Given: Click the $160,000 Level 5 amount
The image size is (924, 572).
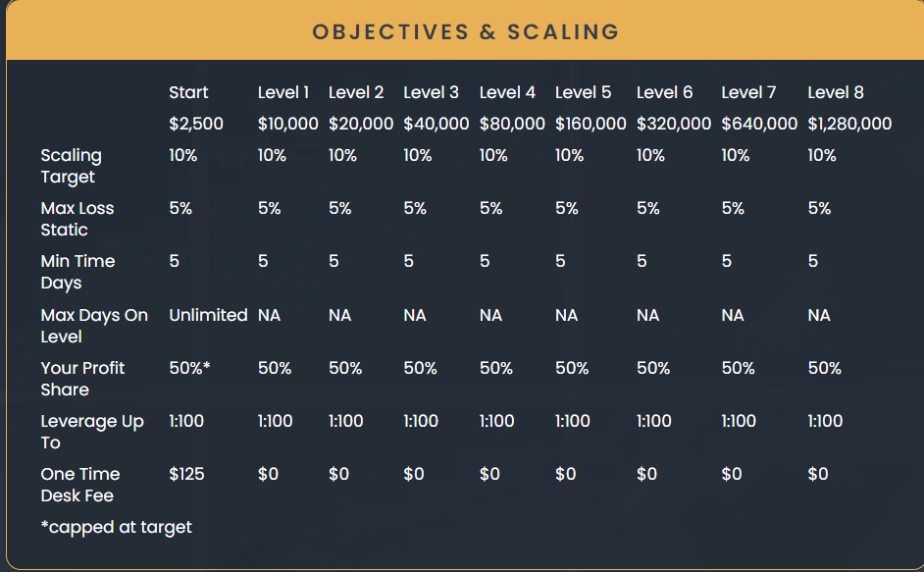Looking at the screenshot, I should point(590,124).
